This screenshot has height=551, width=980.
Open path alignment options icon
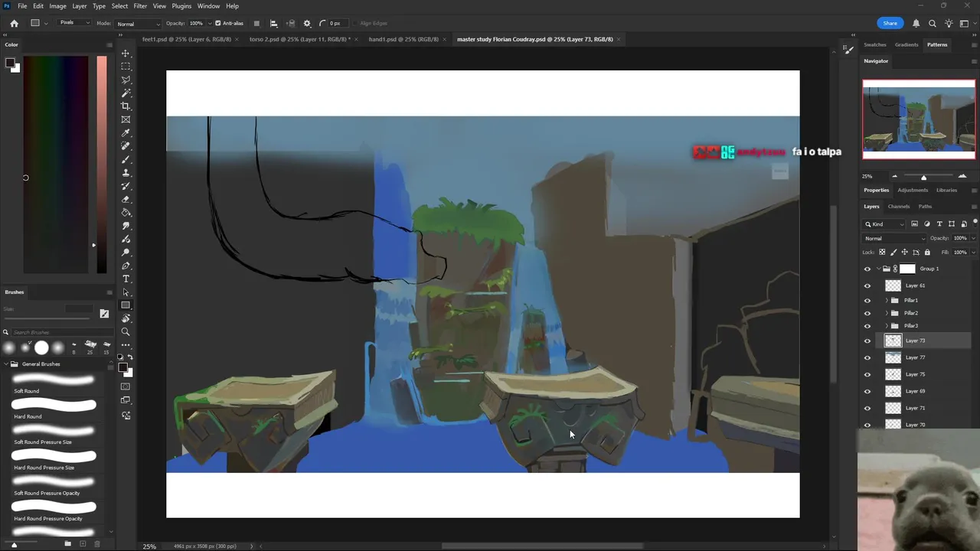click(274, 23)
